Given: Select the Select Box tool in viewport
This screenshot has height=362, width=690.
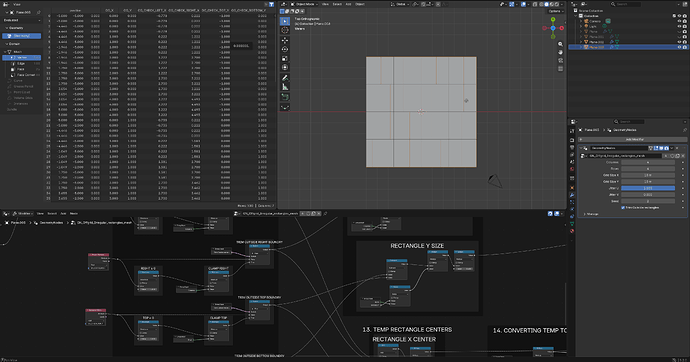Looking at the screenshot, I should 285,21.
